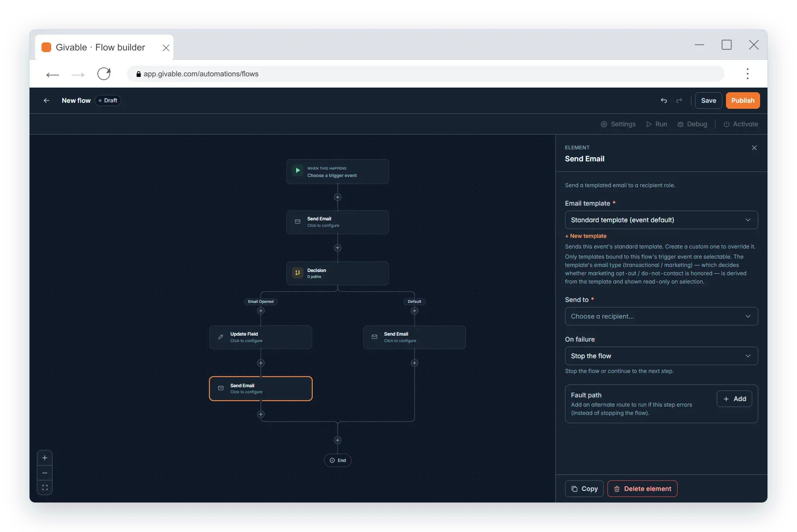Open flow Settings
Image resolution: width=797 pixels, height=532 pixels.
click(618, 124)
